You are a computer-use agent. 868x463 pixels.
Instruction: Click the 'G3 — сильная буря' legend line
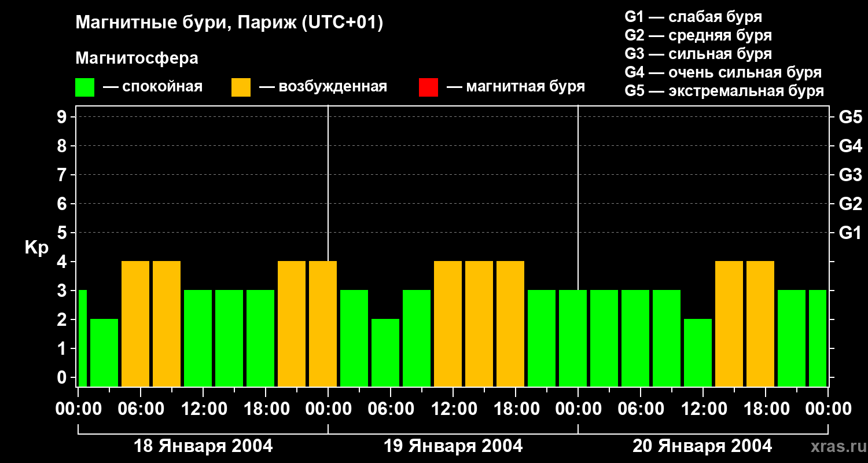coord(698,54)
